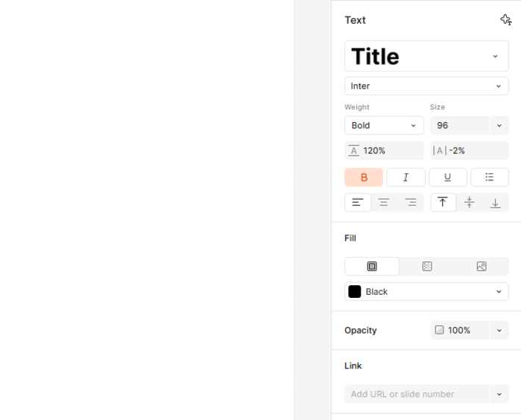Open the Title text style dropdown
521x420 pixels.
click(x=426, y=56)
